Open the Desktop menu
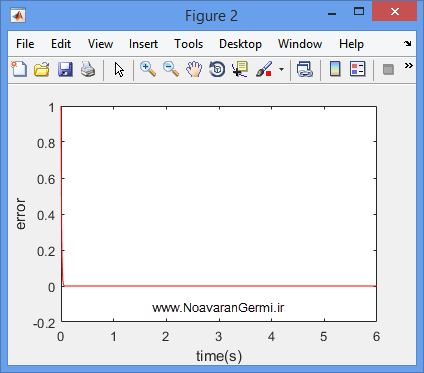Screen dimensions: 424x373 [x=240, y=44]
